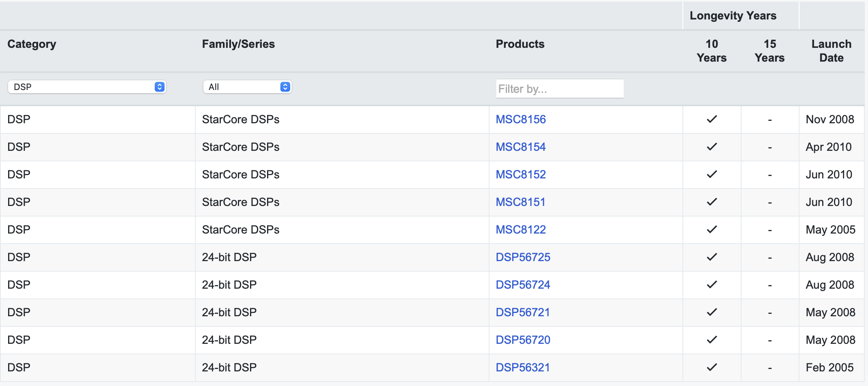Open the DSP56720 product link
Image resolution: width=868 pixels, height=386 pixels.
[x=523, y=340]
